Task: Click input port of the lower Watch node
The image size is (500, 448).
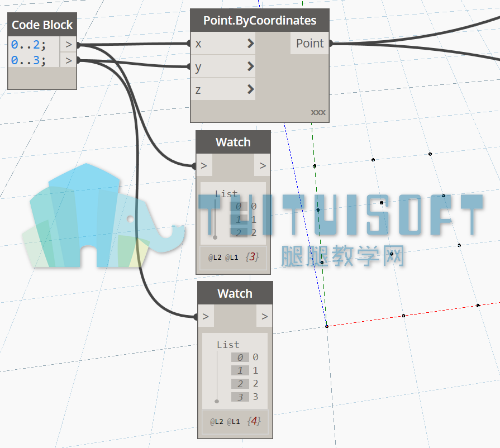Action: (206, 316)
